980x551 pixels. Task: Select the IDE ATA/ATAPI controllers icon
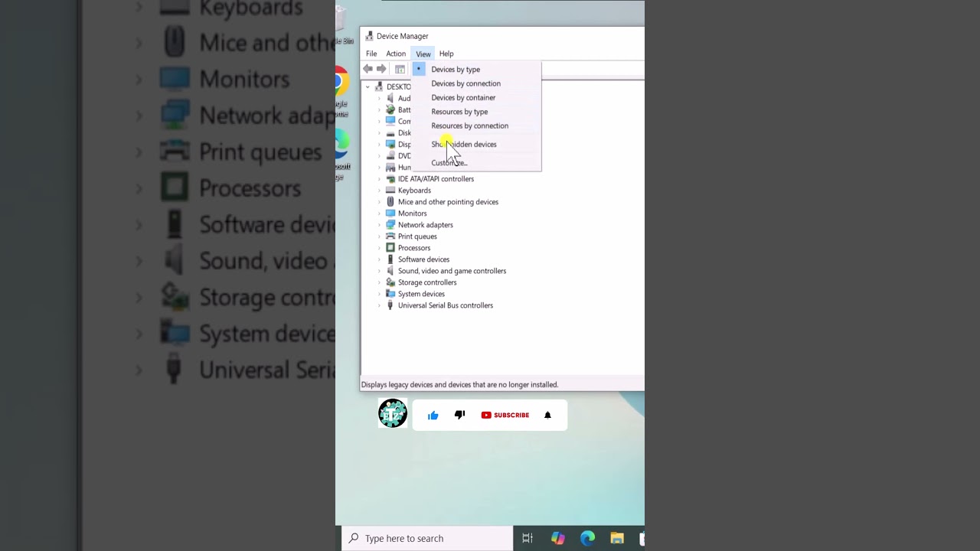(x=390, y=178)
